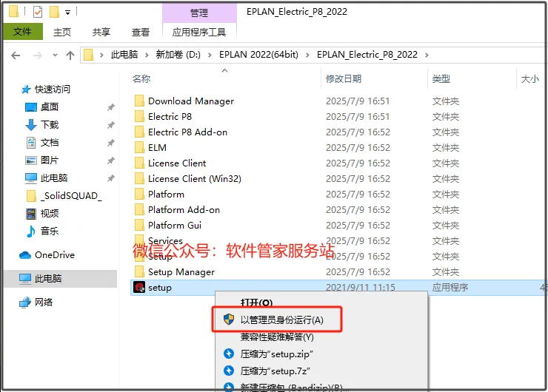Click the pin icon beside 下载

click(x=111, y=125)
